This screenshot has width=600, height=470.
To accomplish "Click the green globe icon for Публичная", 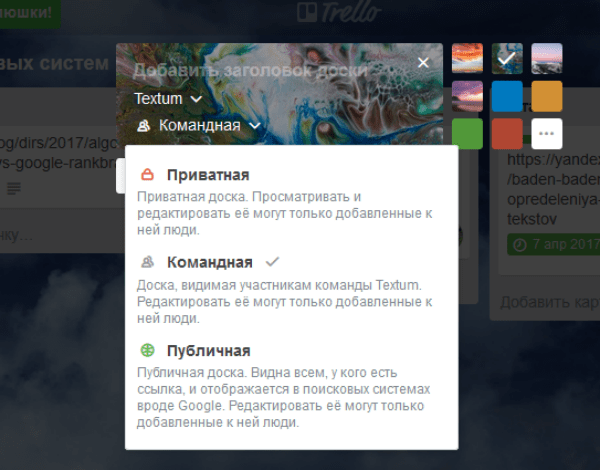I will (x=147, y=350).
